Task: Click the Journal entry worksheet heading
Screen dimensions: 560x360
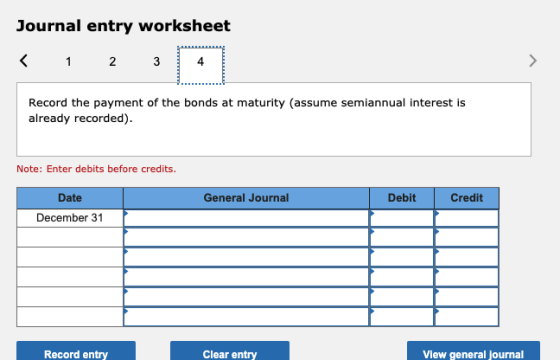Action: [x=124, y=26]
